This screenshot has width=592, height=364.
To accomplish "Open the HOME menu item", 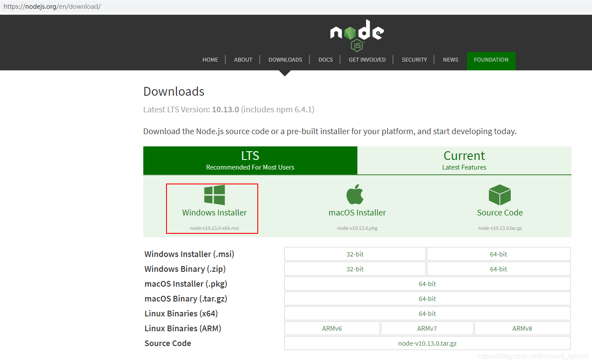I will point(210,60).
